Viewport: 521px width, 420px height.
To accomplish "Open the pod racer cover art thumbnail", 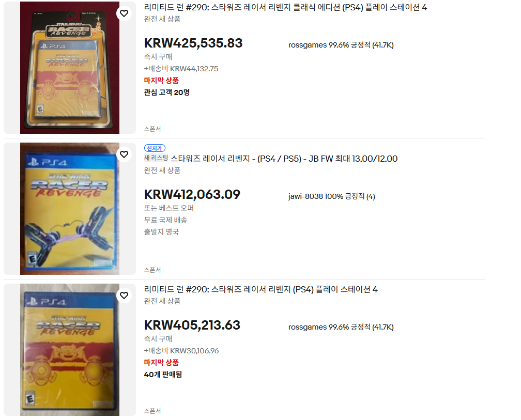I will pyautogui.click(x=70, y=209).
